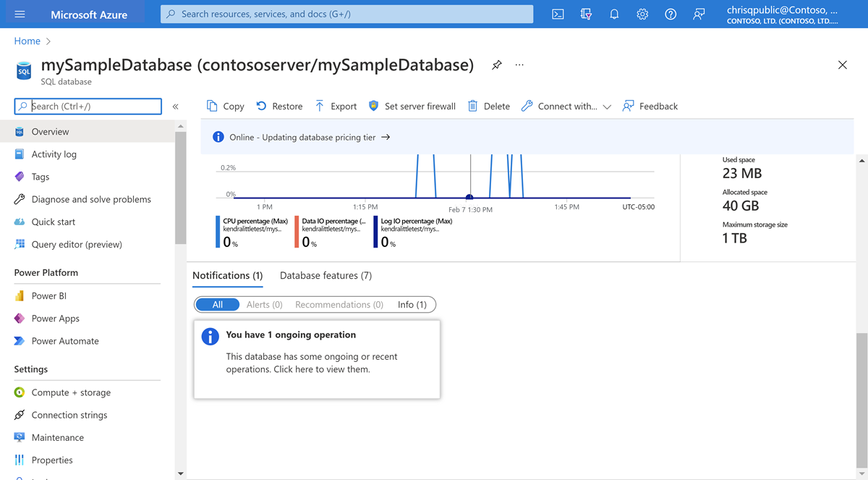This screenshot has width=868, height=480.
Task: Click the Directories and subscriptions filter icon
Action: pyautogui.click(x=586, y=14)
